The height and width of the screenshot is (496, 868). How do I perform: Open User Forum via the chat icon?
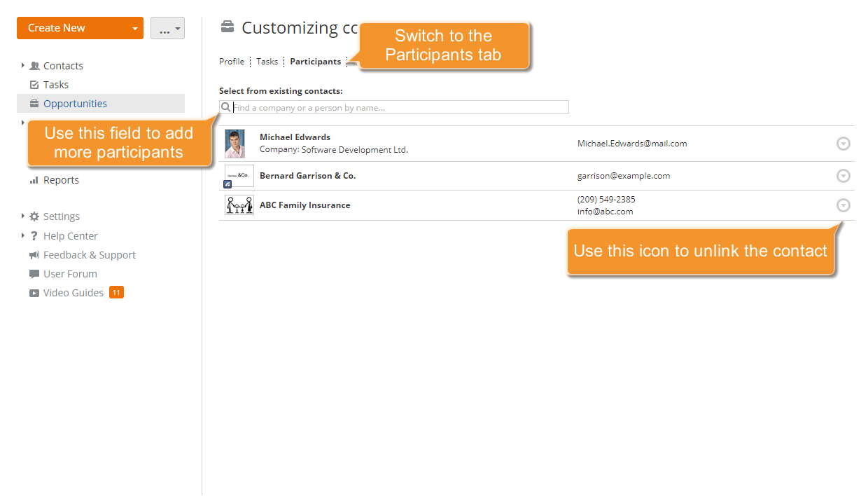(33, 273)
